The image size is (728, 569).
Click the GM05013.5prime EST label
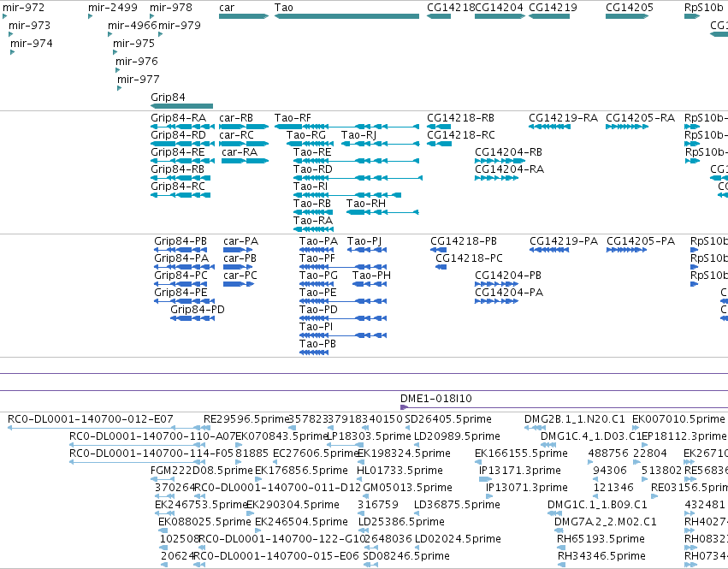coord(408,489)
